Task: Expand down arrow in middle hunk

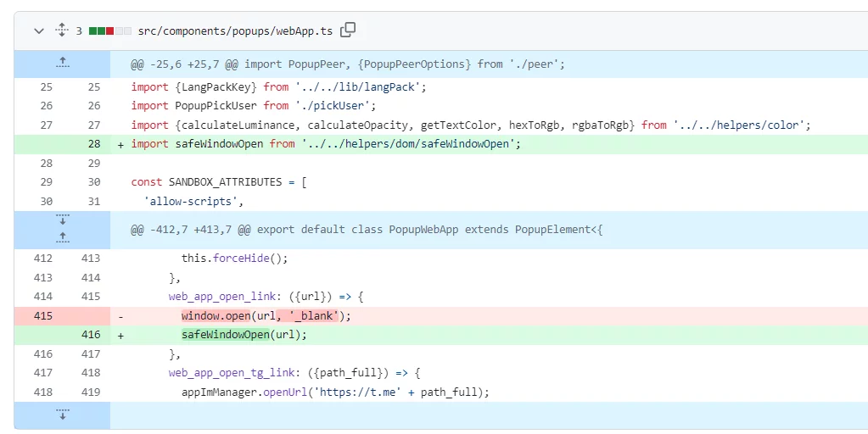Action: pos(62,220)
